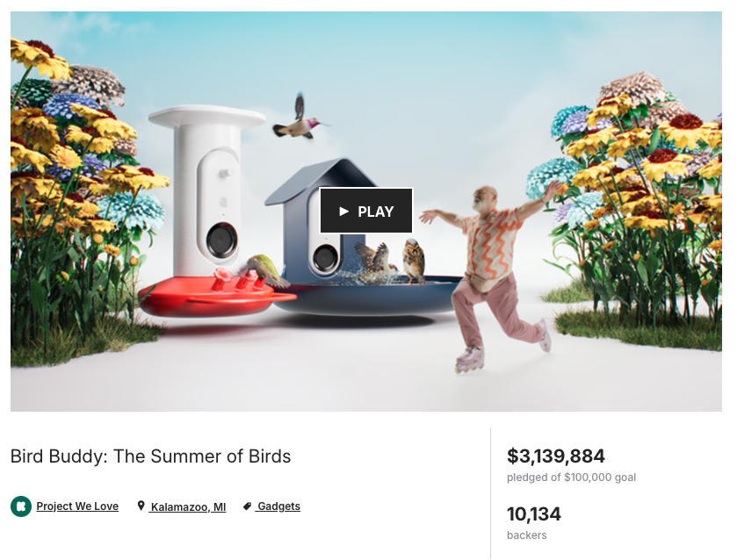Click the flying hummingbird in video
Image resolution: width=737 pixels, height=560 pixels.
(x=300, y=119)
